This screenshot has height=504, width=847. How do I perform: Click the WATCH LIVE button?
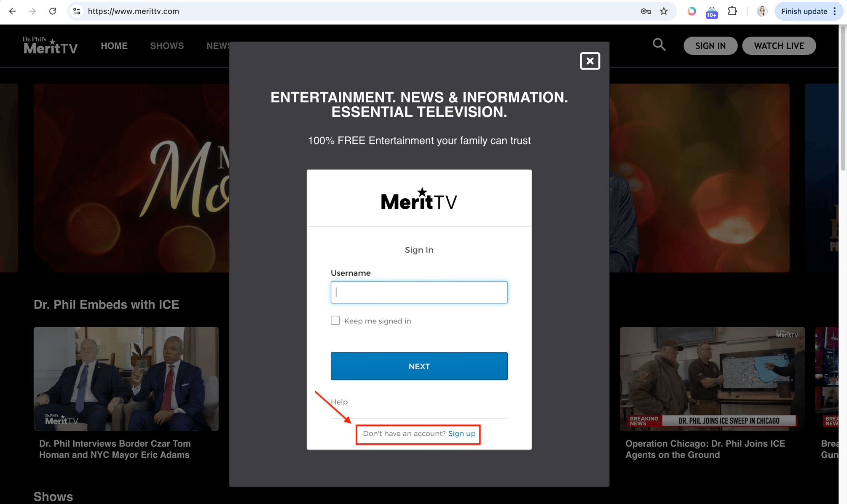(779, 45)
